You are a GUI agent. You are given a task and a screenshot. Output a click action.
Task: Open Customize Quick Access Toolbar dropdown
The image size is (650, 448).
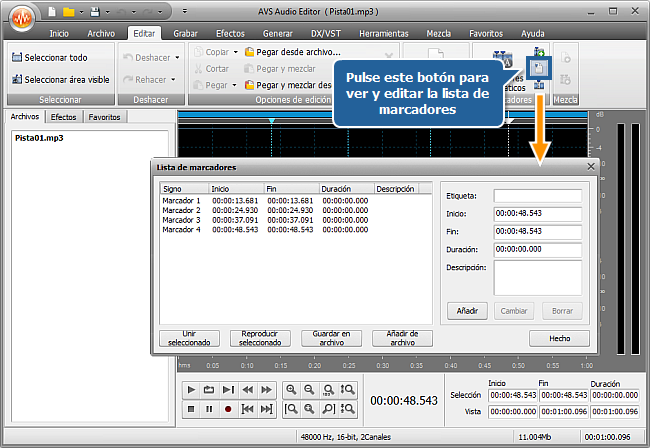click(x=185, y=11)
